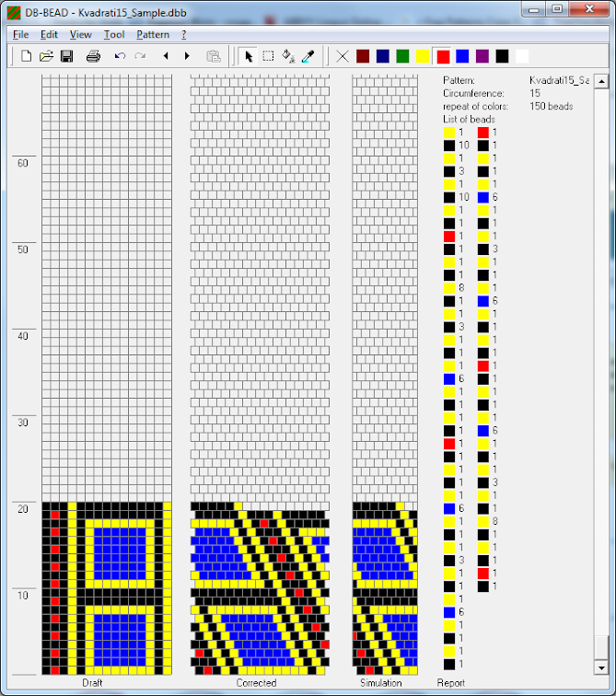
Task: Click row number 20 on ruler
Action: (23, 509)
